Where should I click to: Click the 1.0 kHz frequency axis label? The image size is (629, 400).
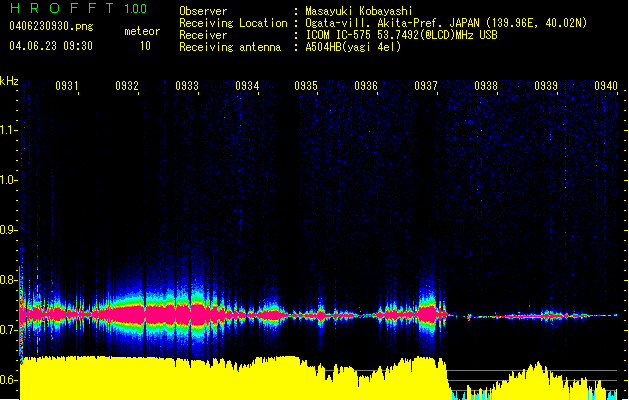(8, 180)
